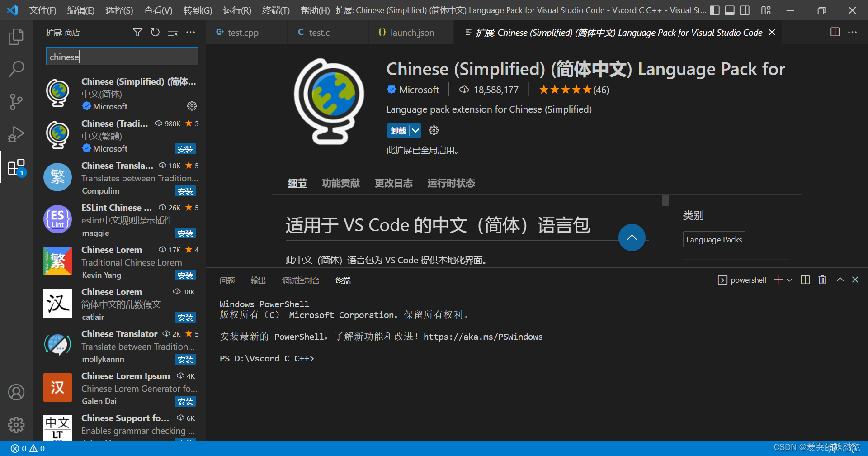Switch to test.cpp editor tab

247,33
